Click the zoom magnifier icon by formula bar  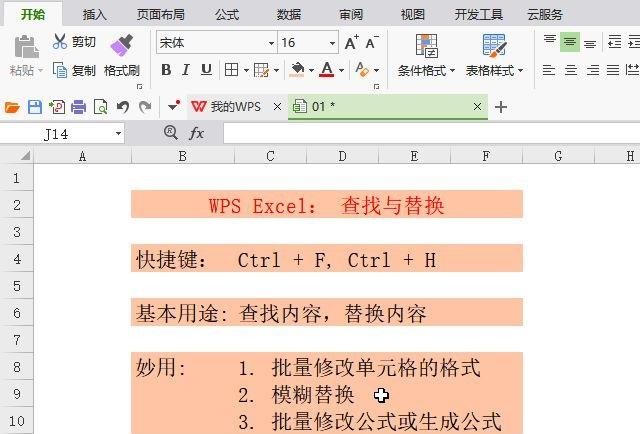point(171,133)
